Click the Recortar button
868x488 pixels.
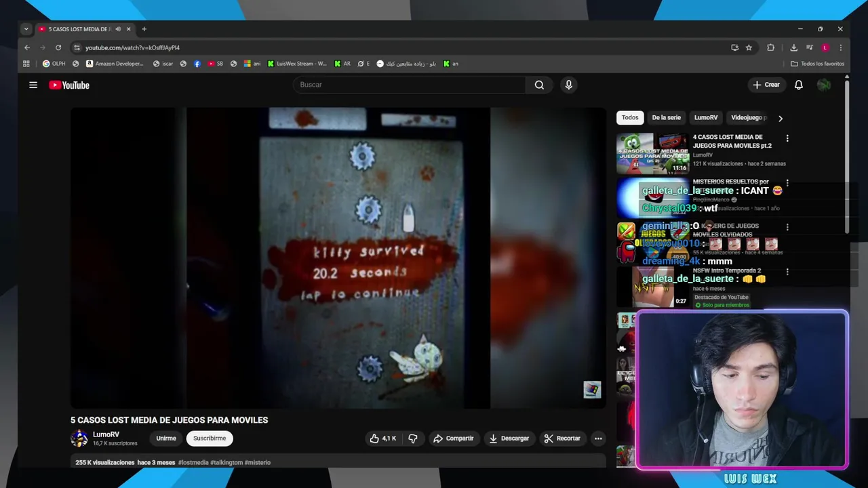click(563, 439)
